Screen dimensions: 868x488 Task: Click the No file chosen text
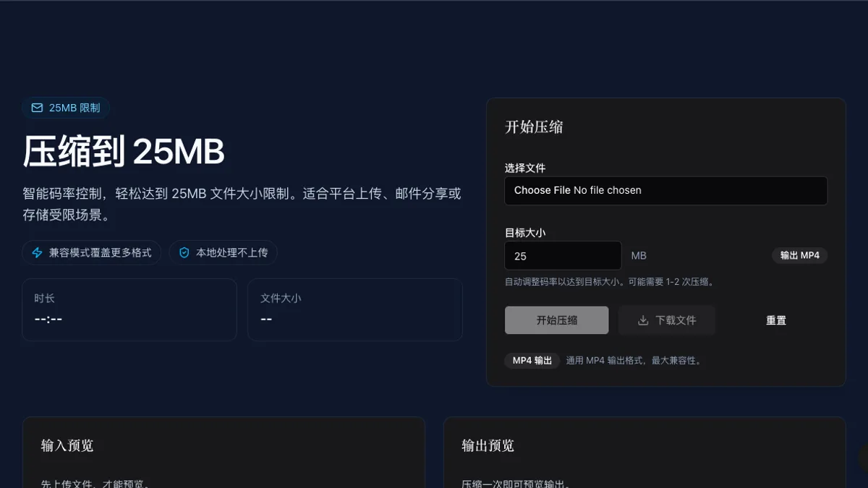pos(608,190)
